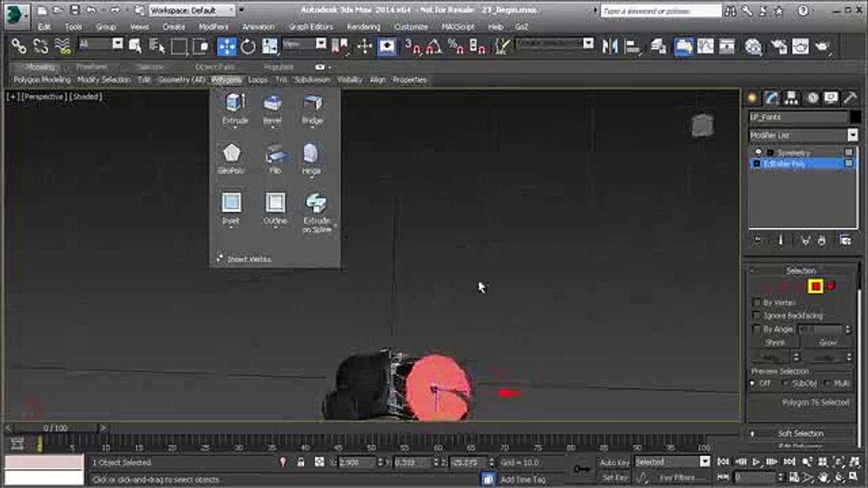Click the Inset polygon tool
Image resolution: width=868 pixels, height=488 pixels.
click(231, 209)
